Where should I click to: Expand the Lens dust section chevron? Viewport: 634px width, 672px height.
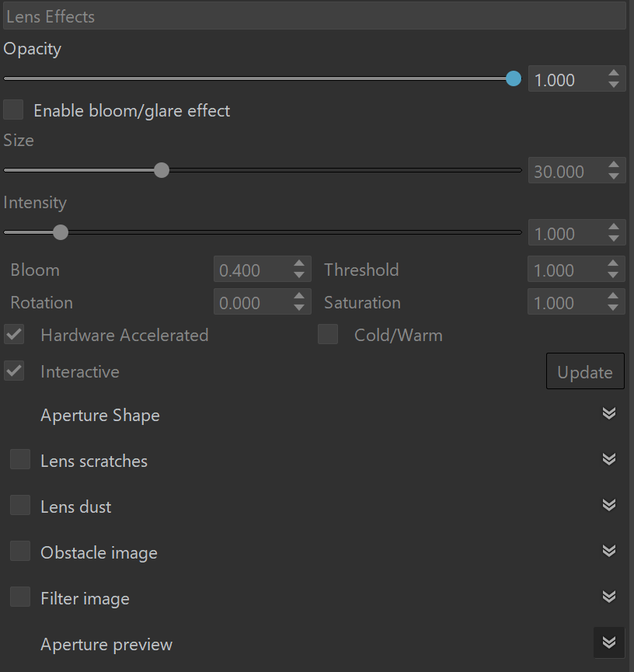pos(608,505)
